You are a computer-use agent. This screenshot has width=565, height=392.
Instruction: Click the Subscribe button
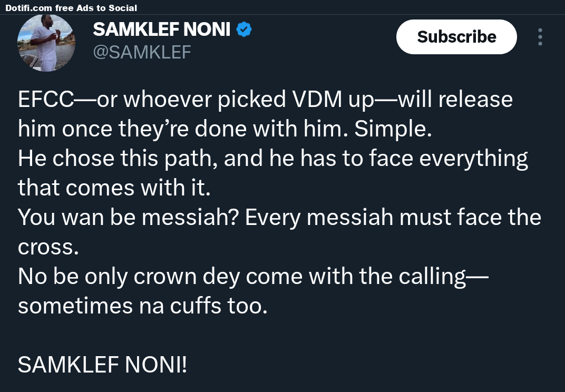(456, 37)
